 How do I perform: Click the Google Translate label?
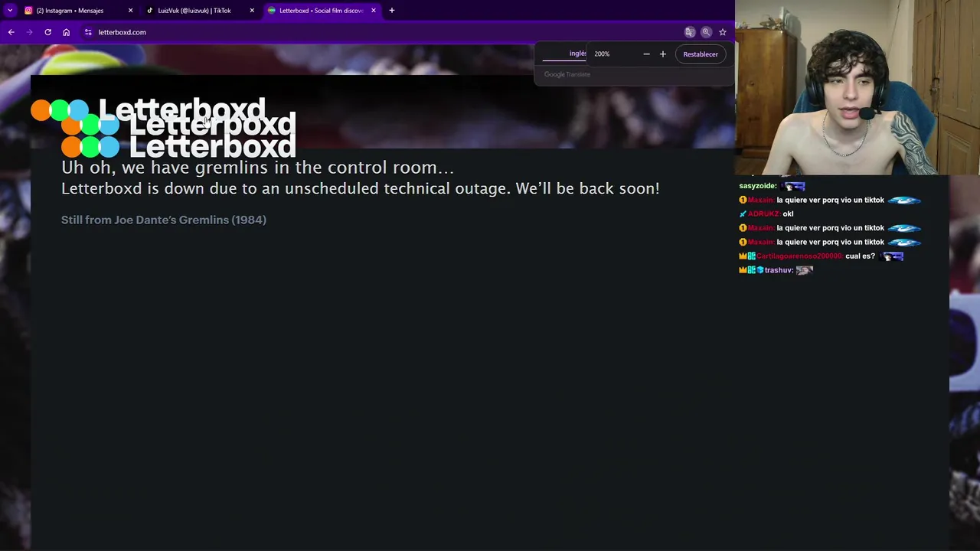click(567, 74)
